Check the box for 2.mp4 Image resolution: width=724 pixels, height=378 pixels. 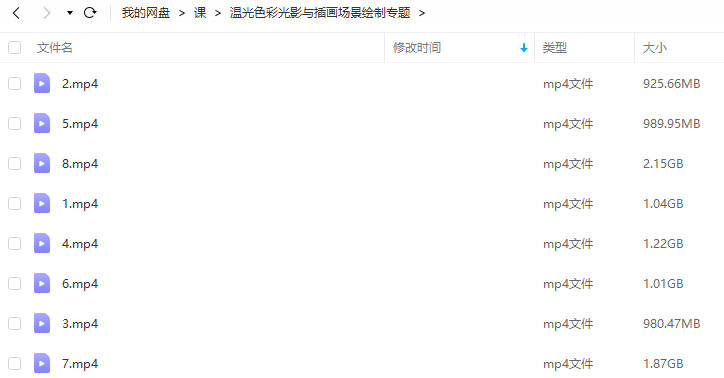[15, 84]
